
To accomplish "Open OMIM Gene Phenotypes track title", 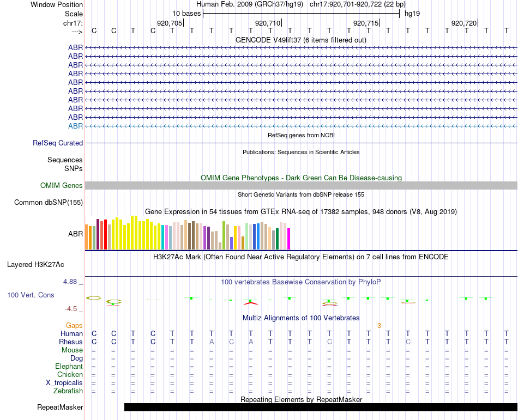I will pyautogui.click(x=301, y=178).
